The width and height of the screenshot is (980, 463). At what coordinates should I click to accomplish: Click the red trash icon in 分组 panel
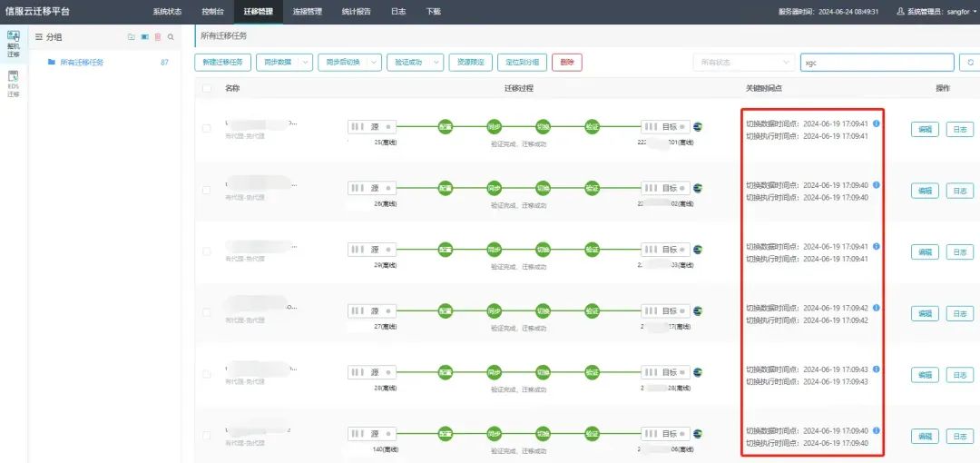(x=158, y=37)
